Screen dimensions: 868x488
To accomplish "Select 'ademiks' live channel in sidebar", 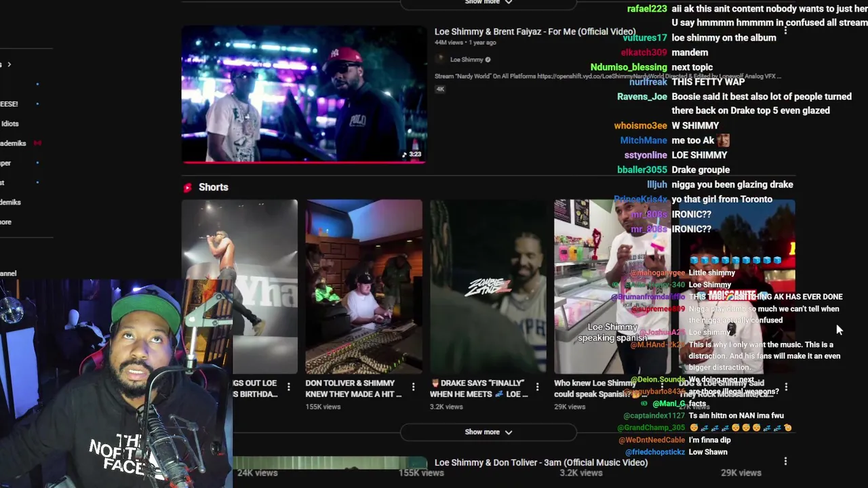I will coord(13,143).
